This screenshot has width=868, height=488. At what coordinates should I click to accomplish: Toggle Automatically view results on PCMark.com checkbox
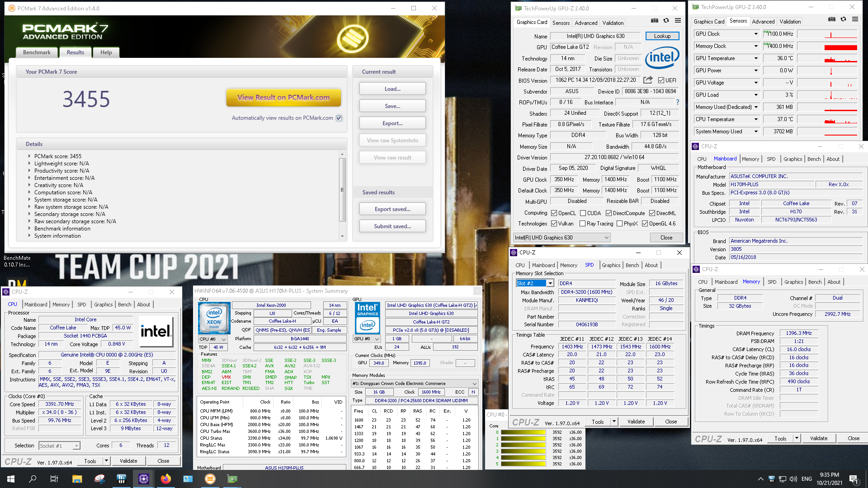click(339, 118)
